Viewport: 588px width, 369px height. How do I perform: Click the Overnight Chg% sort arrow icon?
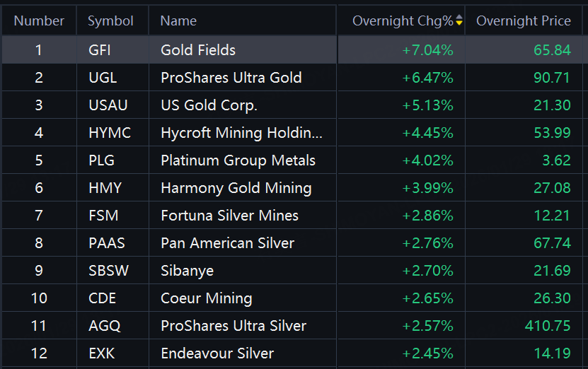tap(459, 21)
